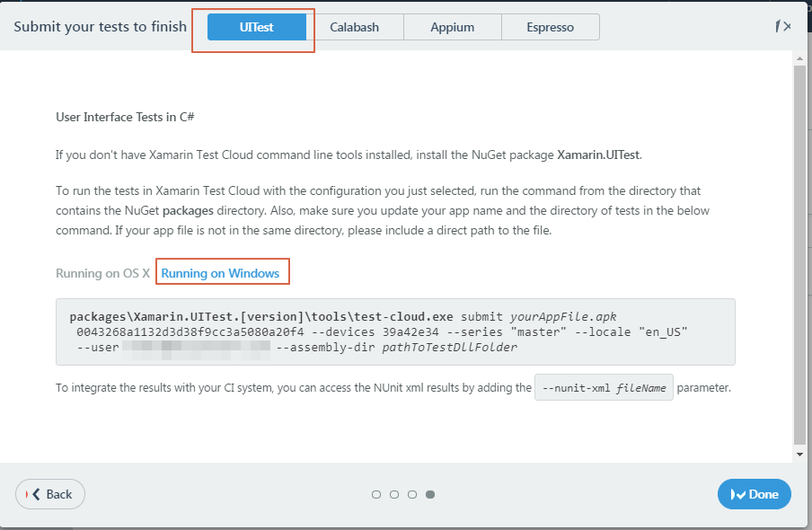Click the Running on Windows link

pyautogui.click(x=220, y=273)
